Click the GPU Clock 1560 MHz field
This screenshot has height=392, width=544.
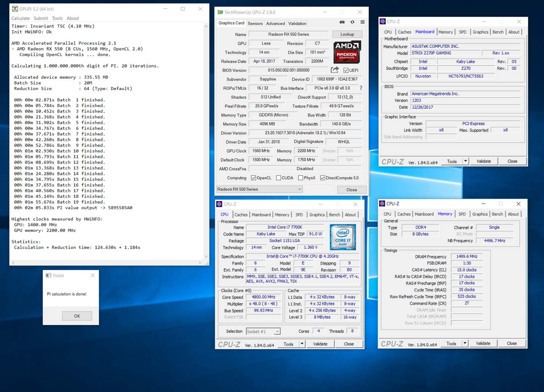[x=261, y=151]
